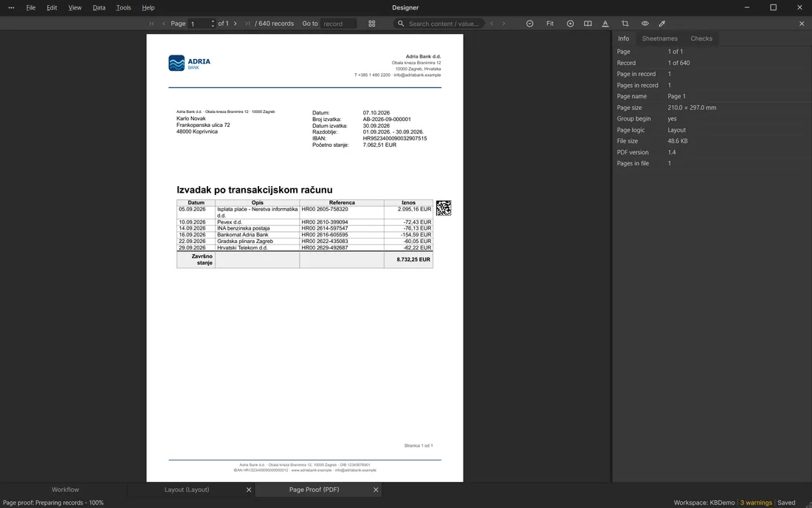
Task: Open the View menu
Action: coord(75,8)
